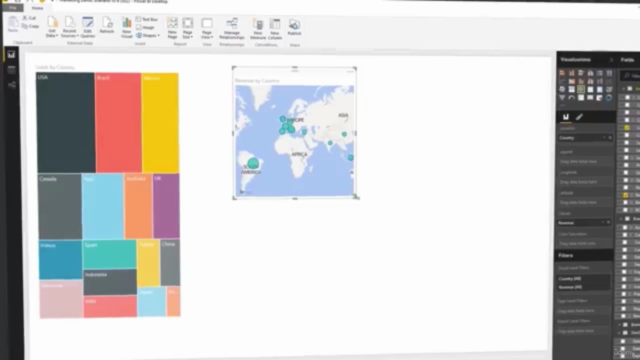
Task: Open the Country field dropdown in Location well
Action: (604, 138)
